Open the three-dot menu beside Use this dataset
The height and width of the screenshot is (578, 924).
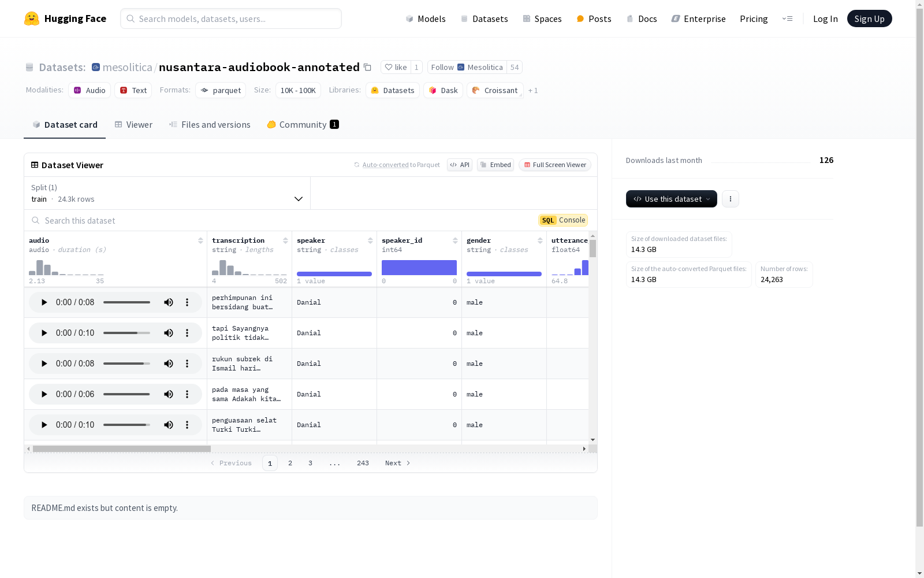[x=731, y=199]
